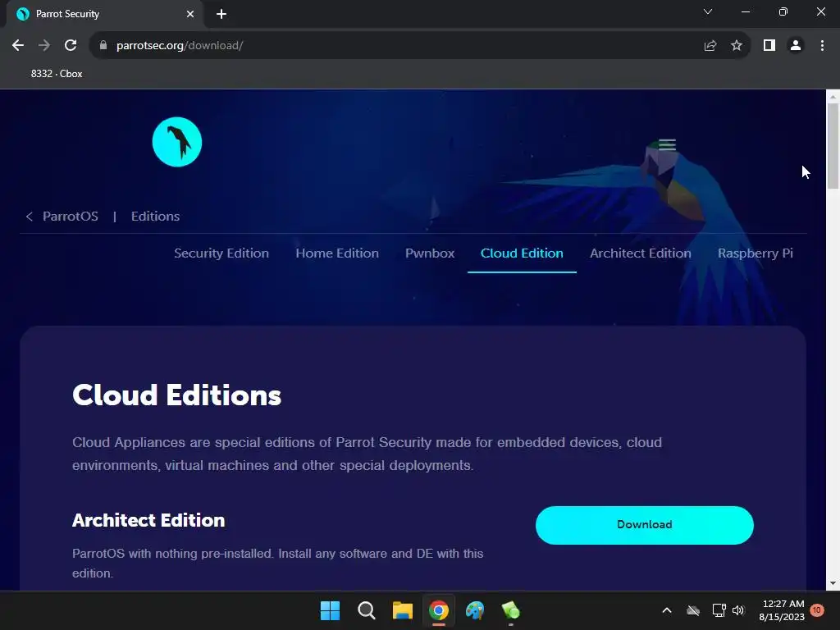The height and width of the screenshot is (630, 840).
Task: Select the Cloud Edition tab
Action: [522, 253]
